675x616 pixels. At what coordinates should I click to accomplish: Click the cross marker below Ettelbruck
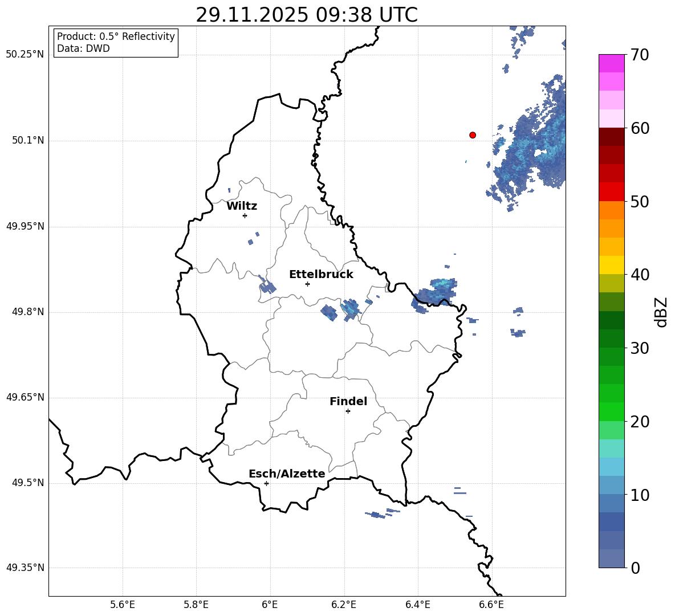pos(307,284)
